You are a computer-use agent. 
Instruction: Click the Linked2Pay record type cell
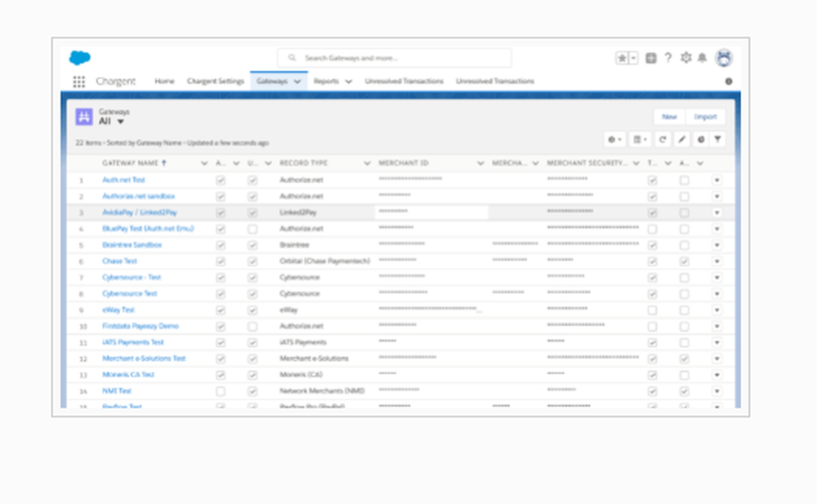click(298, 212)
